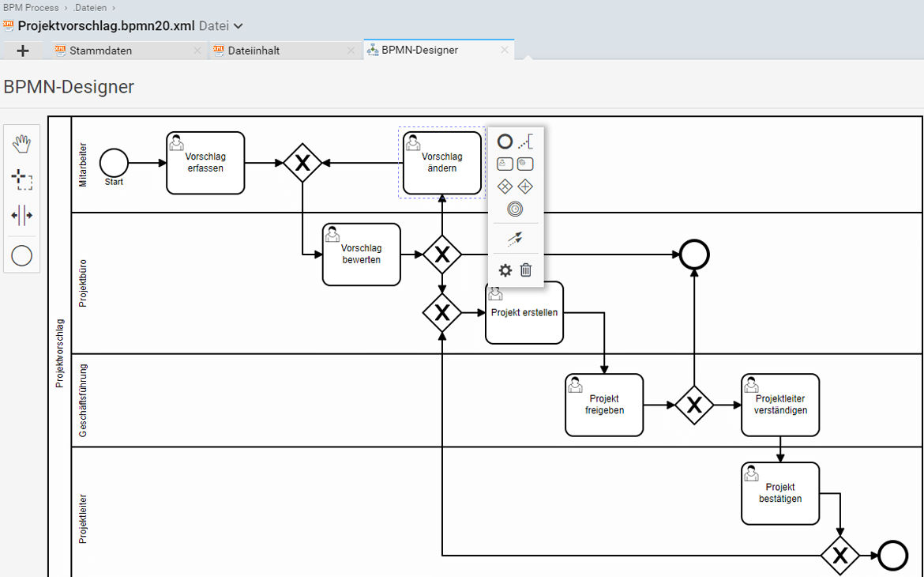Pick the start event circle in palette
This screenshot has height=577, width=924.
click(x=22, y=255)
